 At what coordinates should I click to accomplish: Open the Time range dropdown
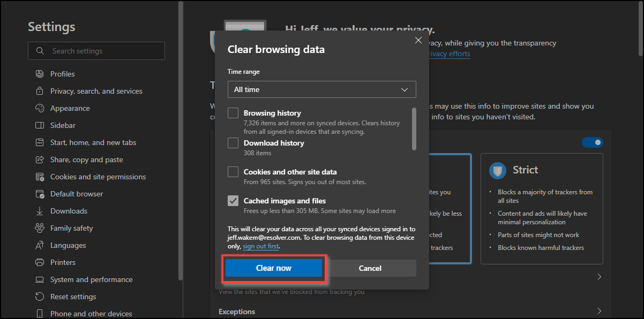point(321,89)
